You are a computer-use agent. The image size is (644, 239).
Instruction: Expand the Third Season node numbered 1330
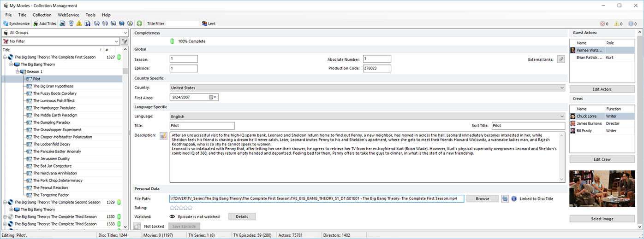(x=5, y=217)
